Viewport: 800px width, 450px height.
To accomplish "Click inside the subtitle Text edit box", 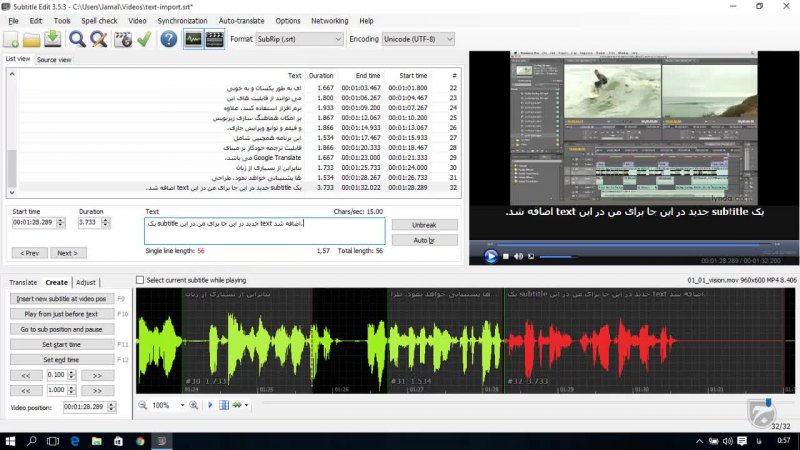I will click(x=264, y=231).
